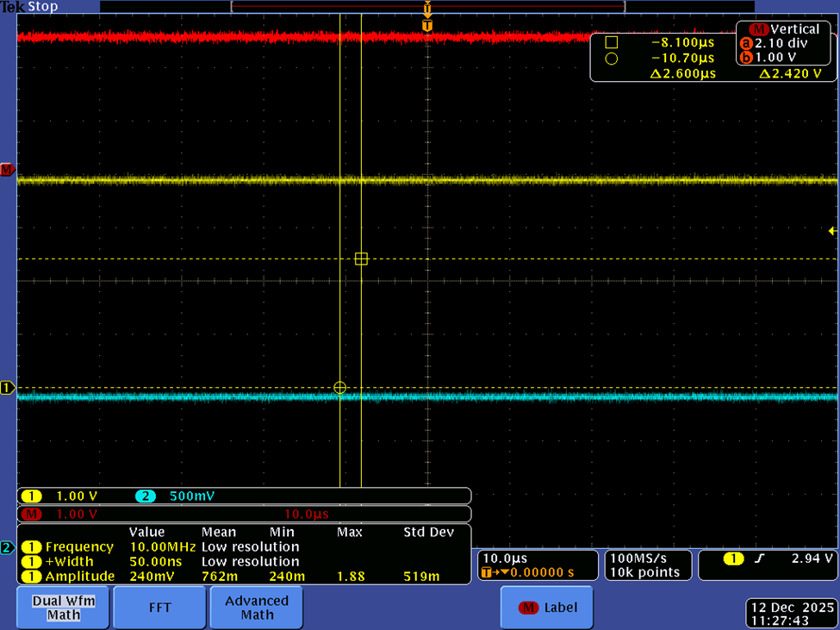Screen dimensions: 840x630
Task: Click the channel 1 trigger source badge
Action: [733, 558]
